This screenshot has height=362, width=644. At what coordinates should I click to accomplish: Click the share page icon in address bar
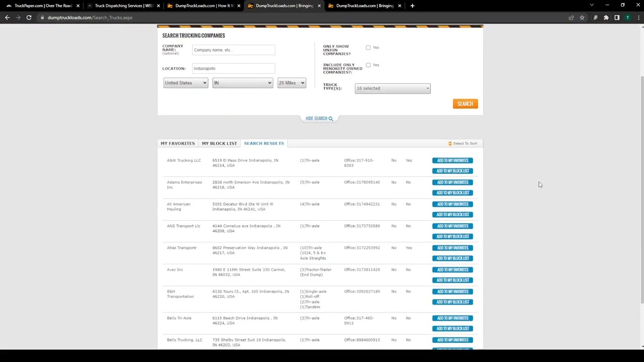pyautogui.click(x=571, y=18)
